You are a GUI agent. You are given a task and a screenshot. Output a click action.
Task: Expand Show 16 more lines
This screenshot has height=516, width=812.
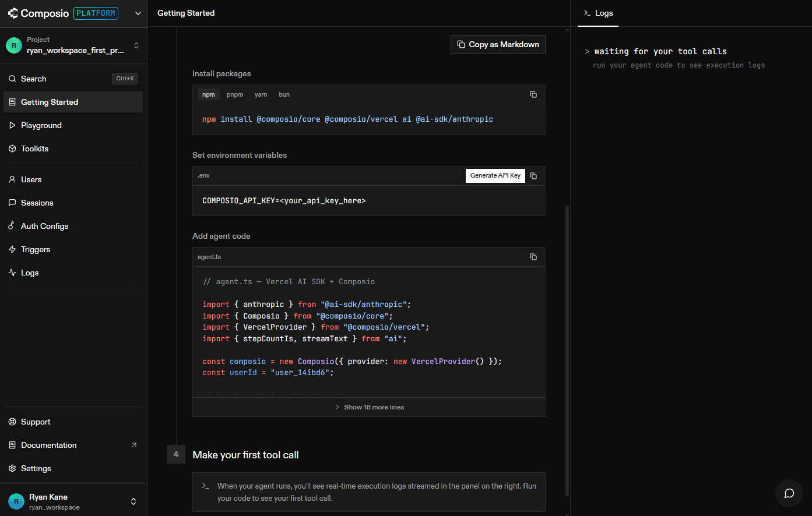(369, 407)
